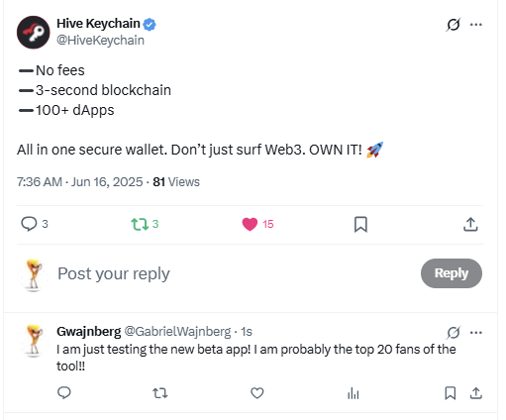This screenshot has height=420, width=506.
Task: Open the @GabrielWajnberg handle link
Action: (x=177, y=332)
